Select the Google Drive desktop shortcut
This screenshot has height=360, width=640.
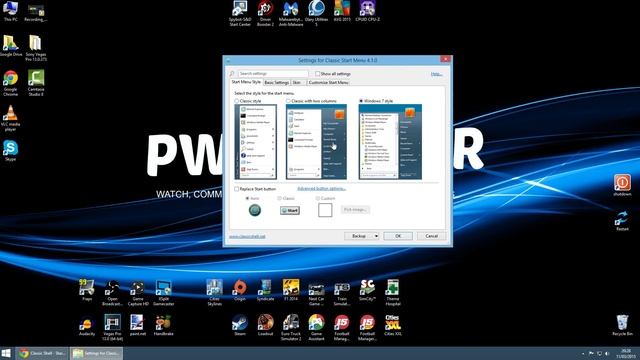click(x=11, y=45)
